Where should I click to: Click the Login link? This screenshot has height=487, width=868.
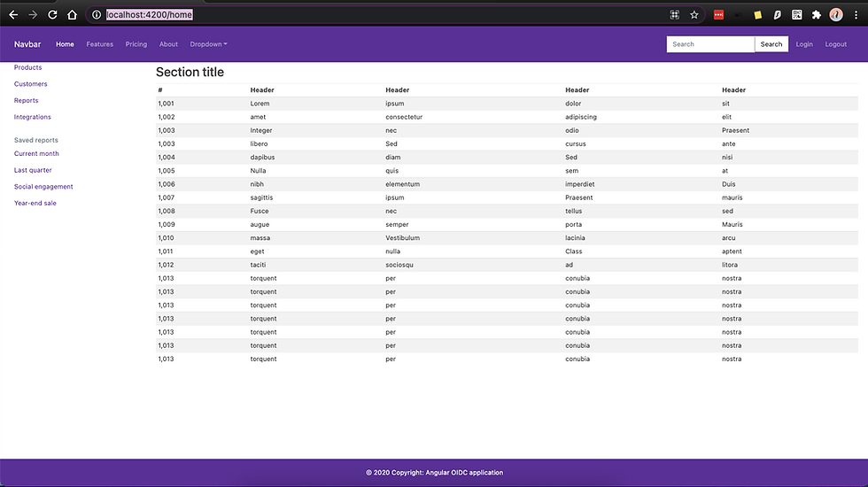[x=804, y=44]
